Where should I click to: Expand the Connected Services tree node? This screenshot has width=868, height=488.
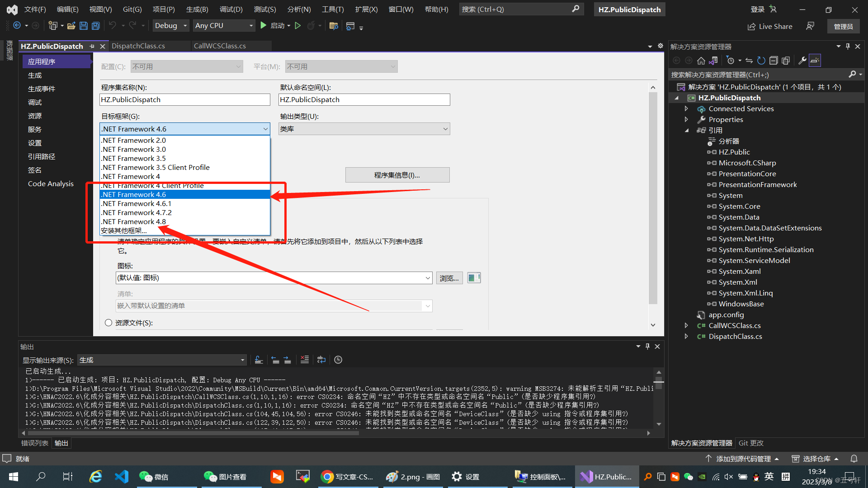[x=686, y=109]
